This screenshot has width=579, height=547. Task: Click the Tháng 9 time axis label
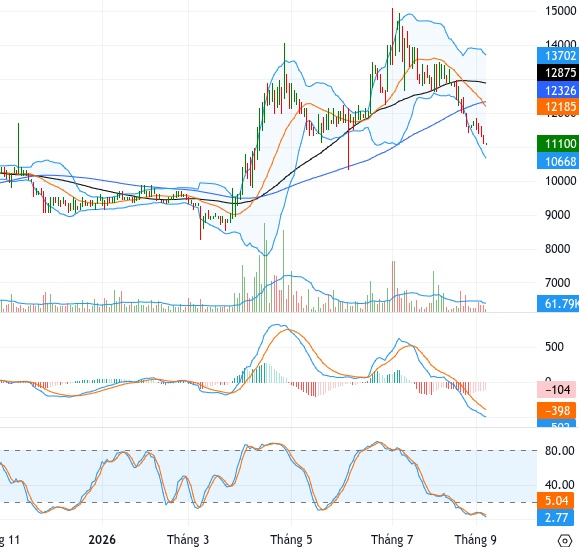(476, 540)
